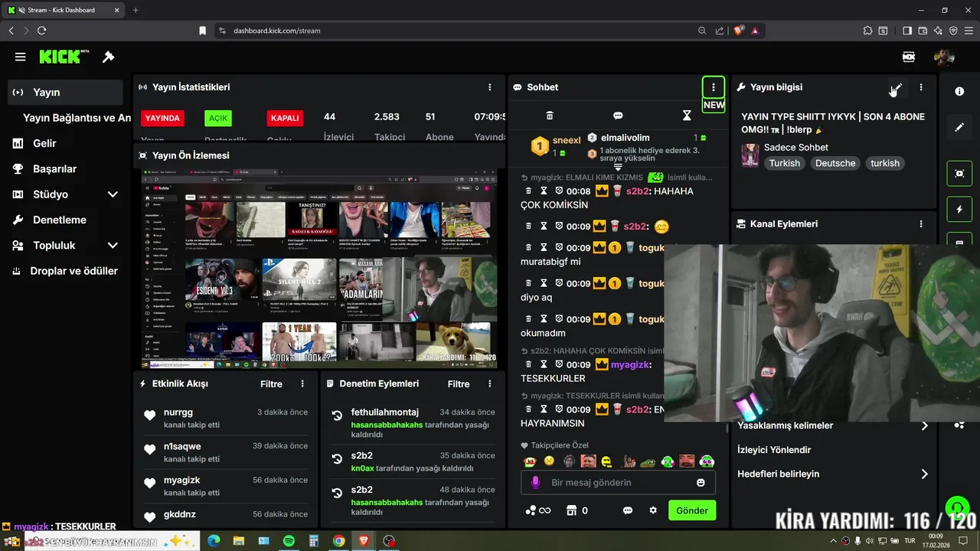The image size is (980, 551).
Task: Edit stream info with the pencil icon
Action: click(x=897, y=87)
